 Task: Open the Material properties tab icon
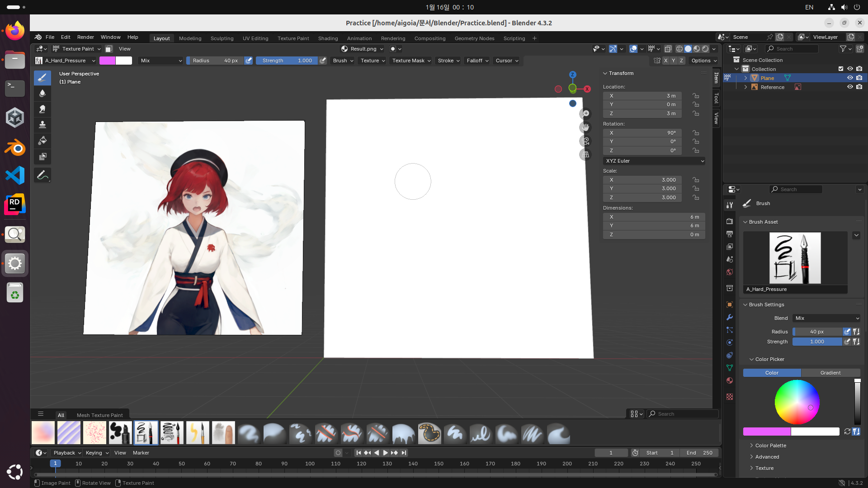(729, 380)
